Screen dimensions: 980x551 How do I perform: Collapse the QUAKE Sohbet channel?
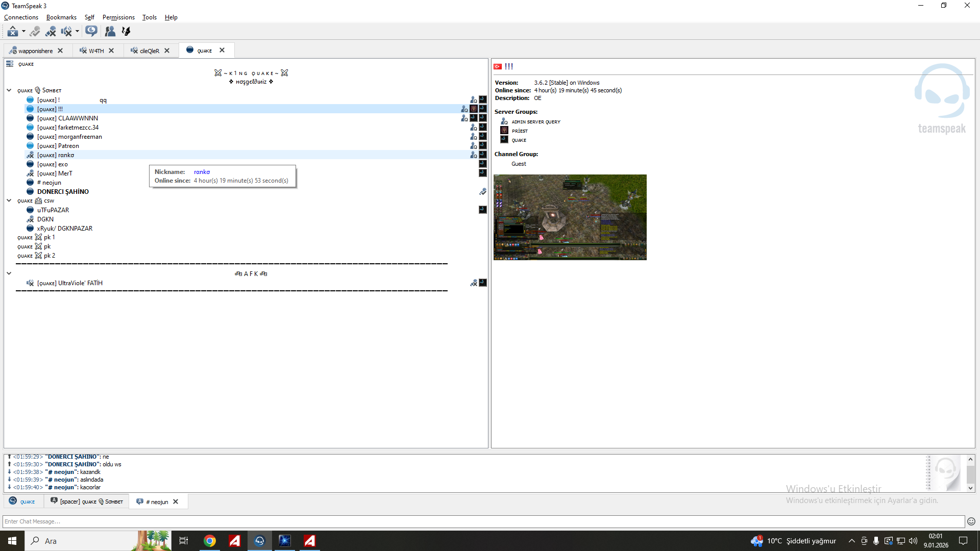9,90
